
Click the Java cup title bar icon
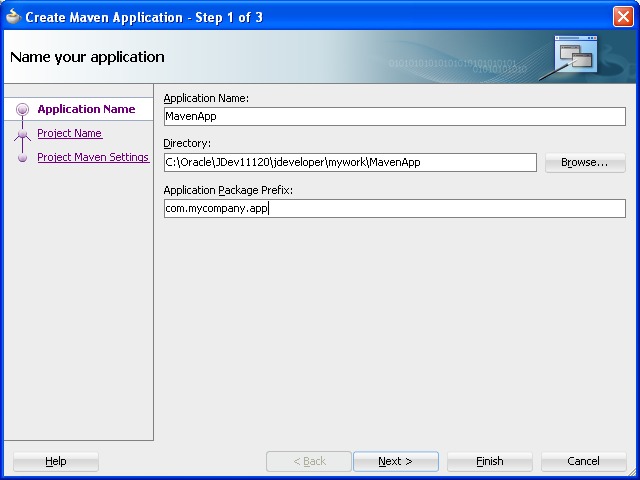(x=13, y=16)
